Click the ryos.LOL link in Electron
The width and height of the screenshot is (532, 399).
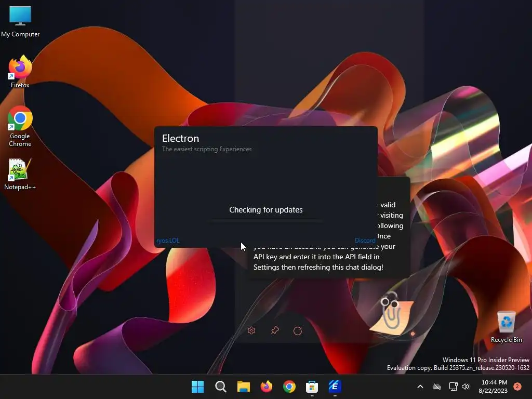tap(168, 241)
